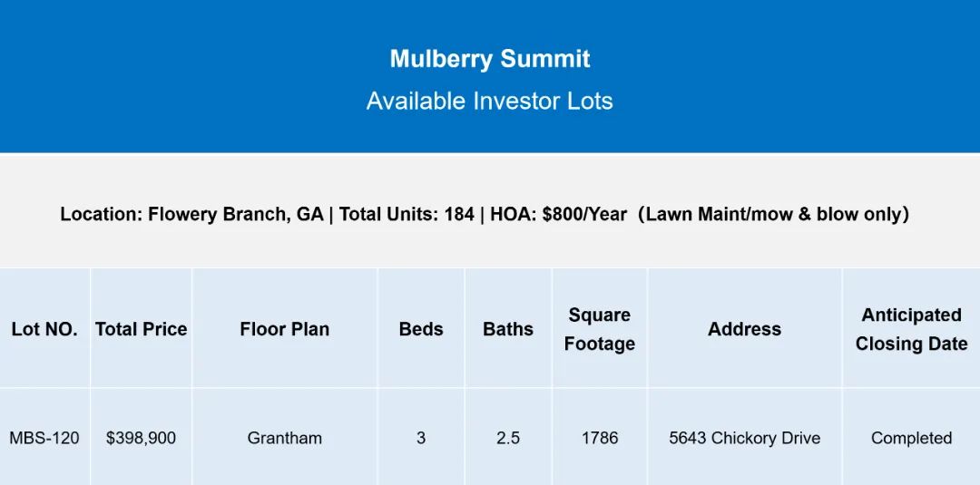Click the beds value 3 cell
Screen dimensions: 980x485
[x=421, y=438]
